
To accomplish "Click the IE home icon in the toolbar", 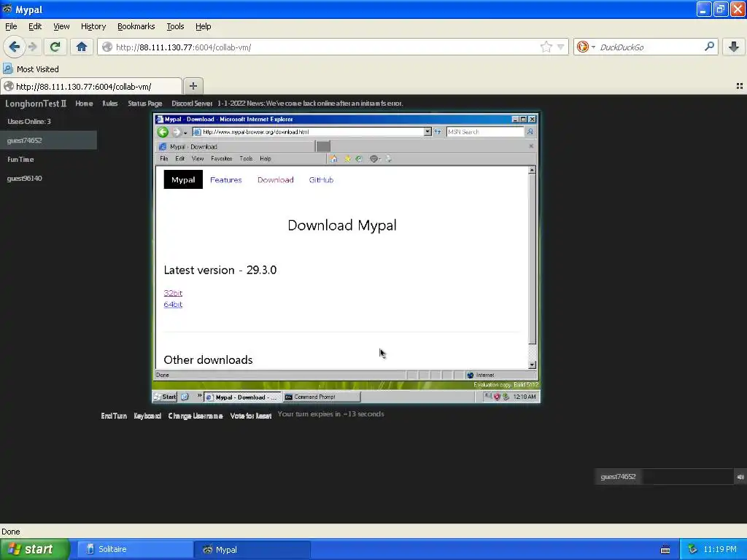I will (333, 158).
